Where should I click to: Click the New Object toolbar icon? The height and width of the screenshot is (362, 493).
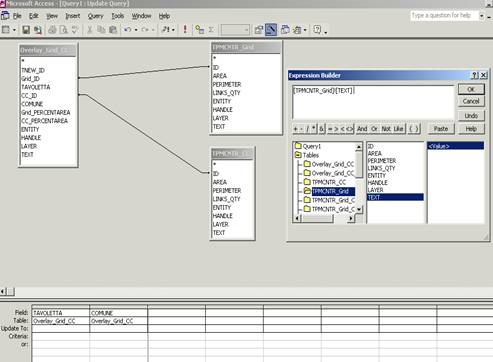click(296, 30)
